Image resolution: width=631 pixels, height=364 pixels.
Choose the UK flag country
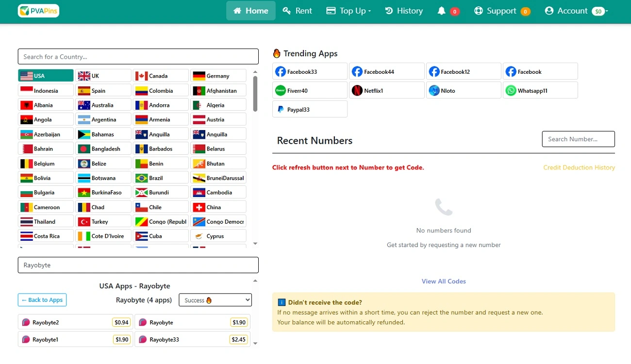[103, 76]
